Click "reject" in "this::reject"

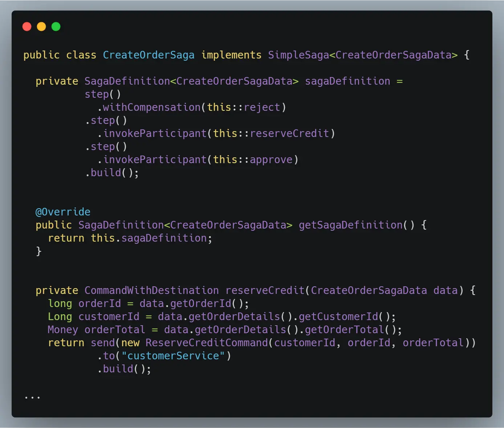[262, 107]
